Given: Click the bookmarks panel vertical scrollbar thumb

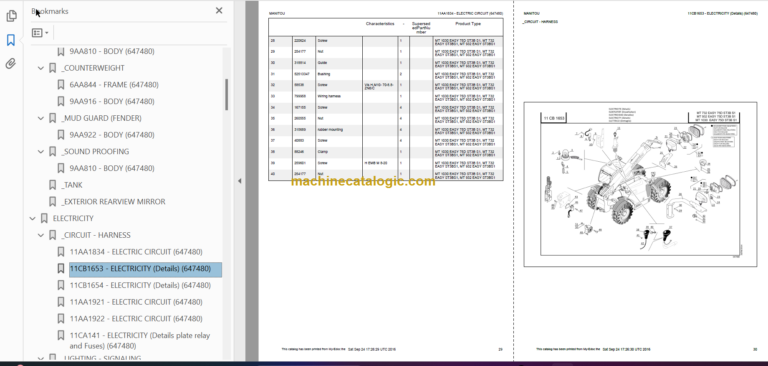Looking at the screenshot, I should pyautogui.click(x=226, y=95).
